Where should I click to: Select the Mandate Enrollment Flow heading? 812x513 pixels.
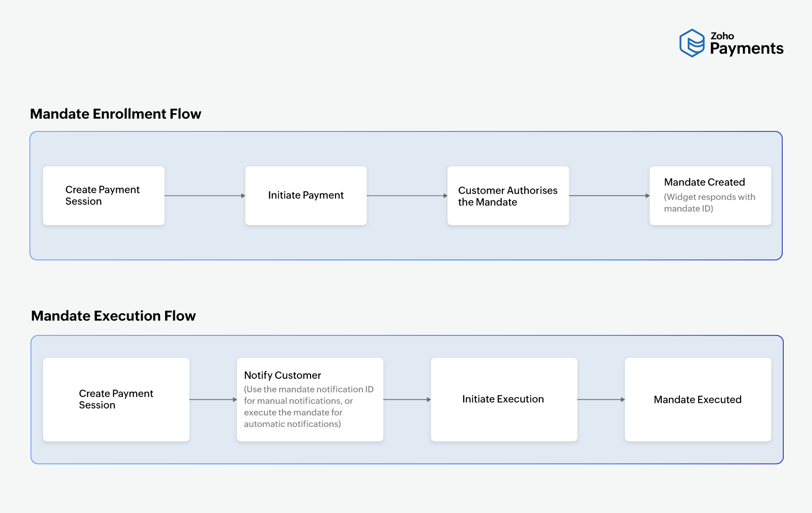(x=116, y=114)
